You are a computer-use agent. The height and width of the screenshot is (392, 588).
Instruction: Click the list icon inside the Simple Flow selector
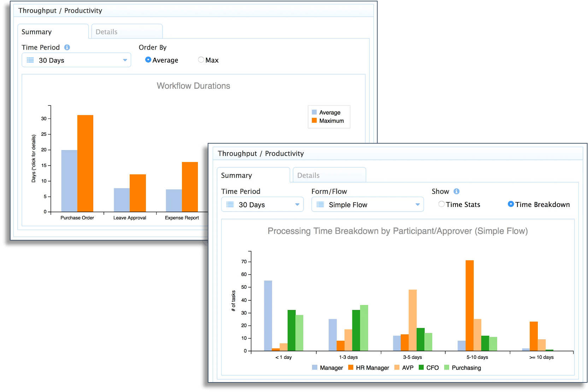coord(320,204)
